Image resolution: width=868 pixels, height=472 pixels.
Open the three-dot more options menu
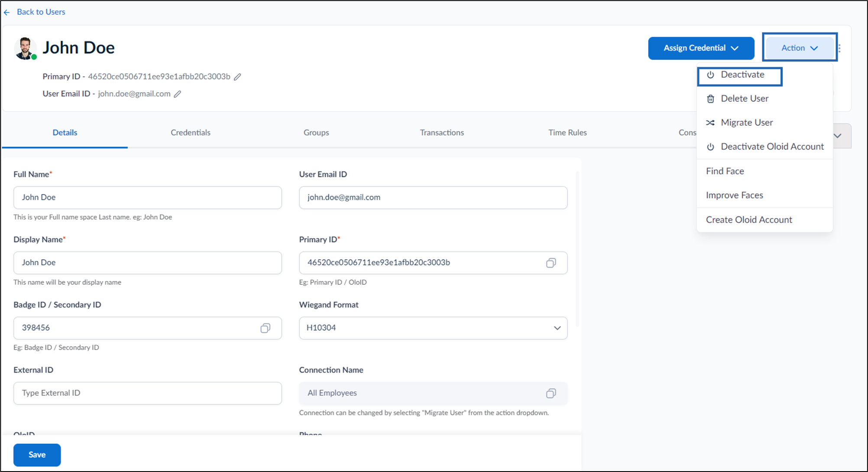click(839, 48)
